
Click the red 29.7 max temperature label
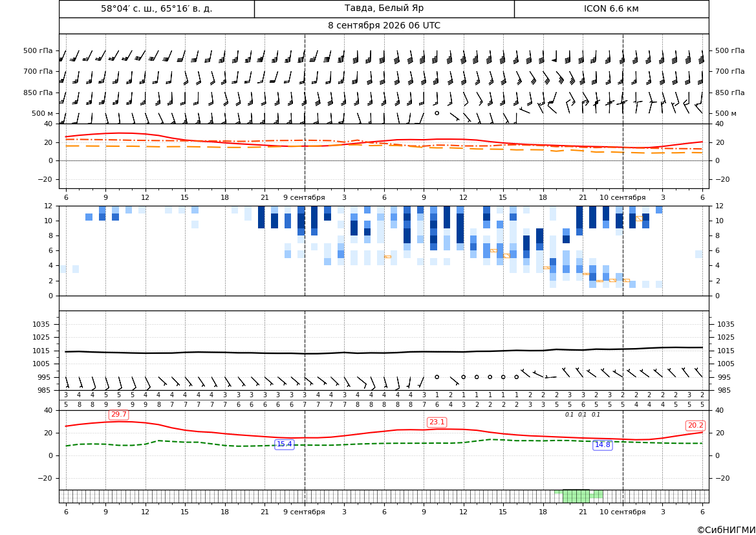118,415
